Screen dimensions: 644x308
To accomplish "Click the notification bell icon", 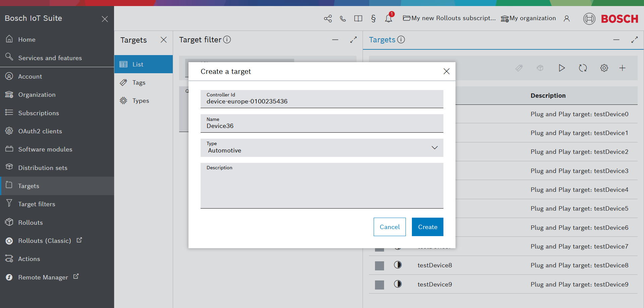I will (388, 18).
